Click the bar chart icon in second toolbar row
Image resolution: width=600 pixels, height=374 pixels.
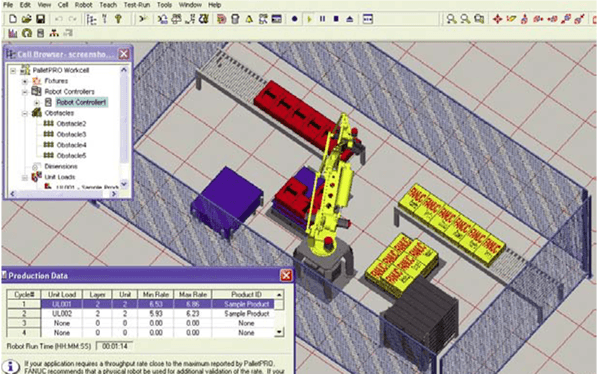pyautogui.click(x=13, y=33)
